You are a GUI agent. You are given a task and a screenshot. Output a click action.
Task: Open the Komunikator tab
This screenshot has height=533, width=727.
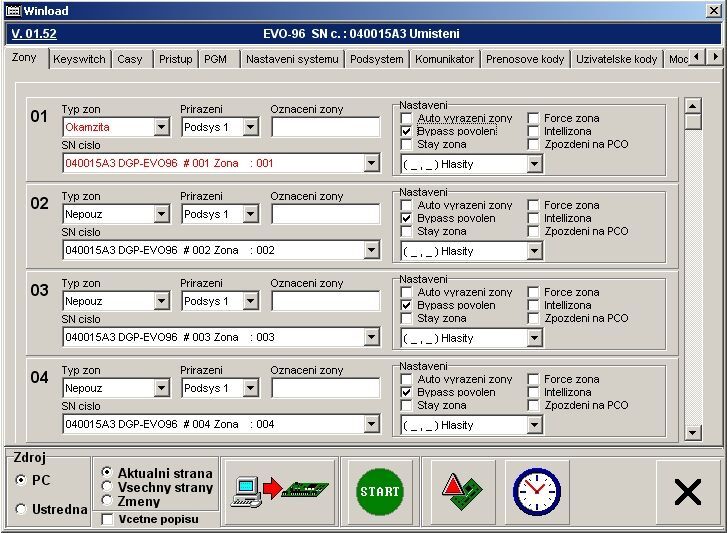pyautogui.click(x=444, y=59)
